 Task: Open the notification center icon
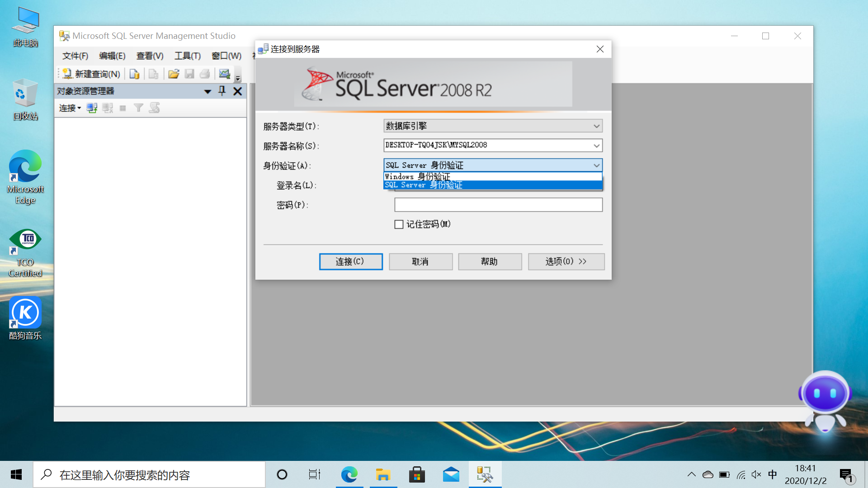[x=847, y=475]
